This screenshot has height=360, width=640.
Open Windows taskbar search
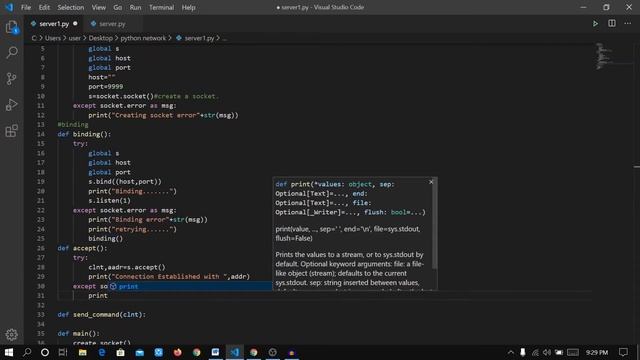coord(27,352)
